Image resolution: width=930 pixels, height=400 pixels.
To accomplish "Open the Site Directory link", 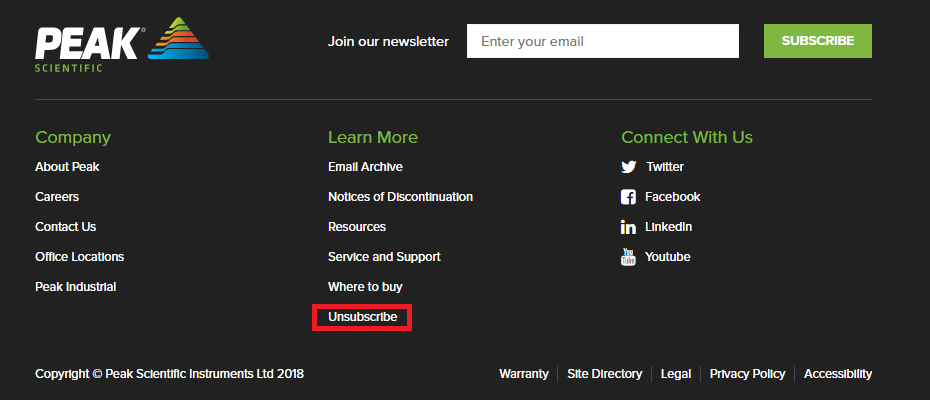I will (x=604, y=374).
